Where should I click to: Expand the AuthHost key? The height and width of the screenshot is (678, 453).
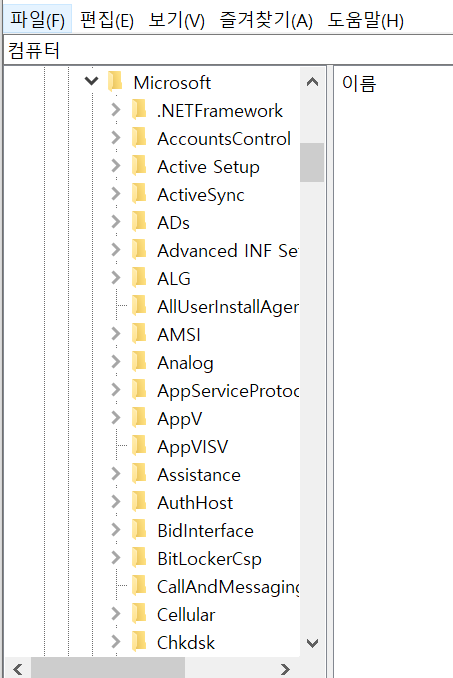pos(115,502)
